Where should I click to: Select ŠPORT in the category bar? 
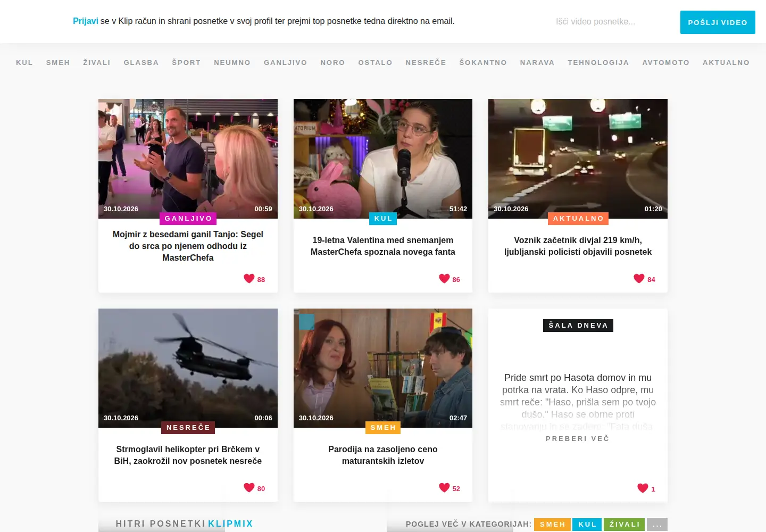tap(186, 62)
